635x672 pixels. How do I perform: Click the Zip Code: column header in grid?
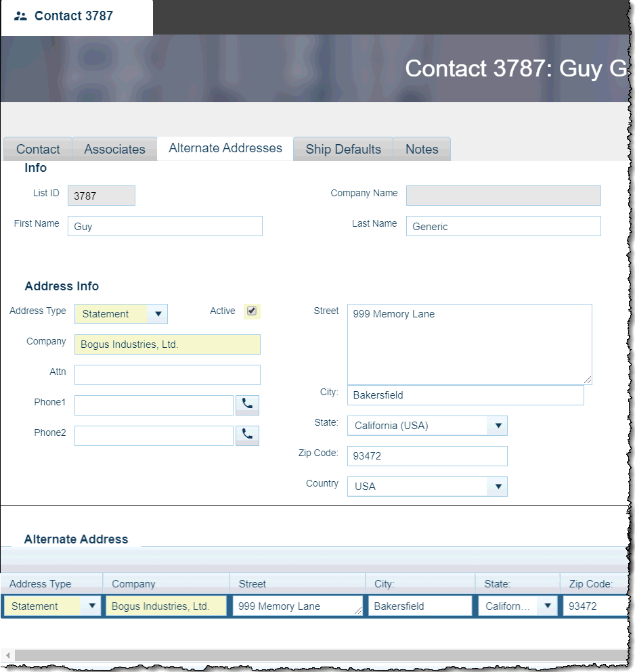pyautogui.click(x=594, y=584)
